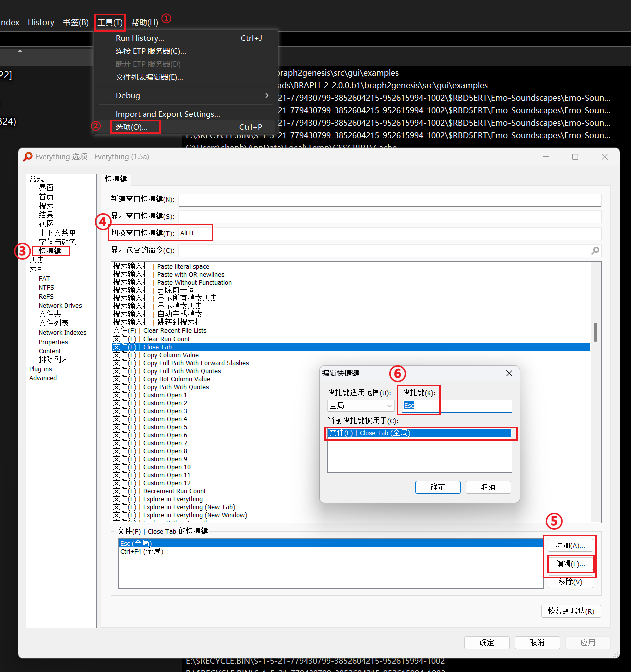Screen dimensions: 631x672
Task: Close the 编辑快捷键 dialog with its X icon
Action: point(509,373)
